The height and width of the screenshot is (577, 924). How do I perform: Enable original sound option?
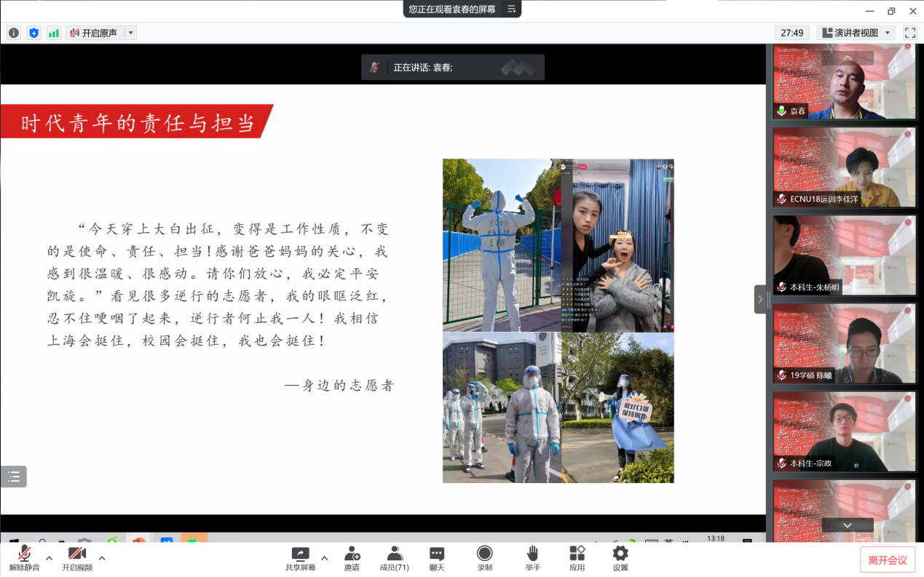[x=94, y=33]
